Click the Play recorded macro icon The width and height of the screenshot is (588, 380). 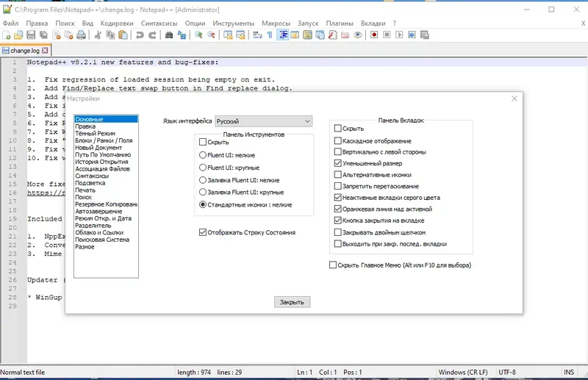[399, 35]
